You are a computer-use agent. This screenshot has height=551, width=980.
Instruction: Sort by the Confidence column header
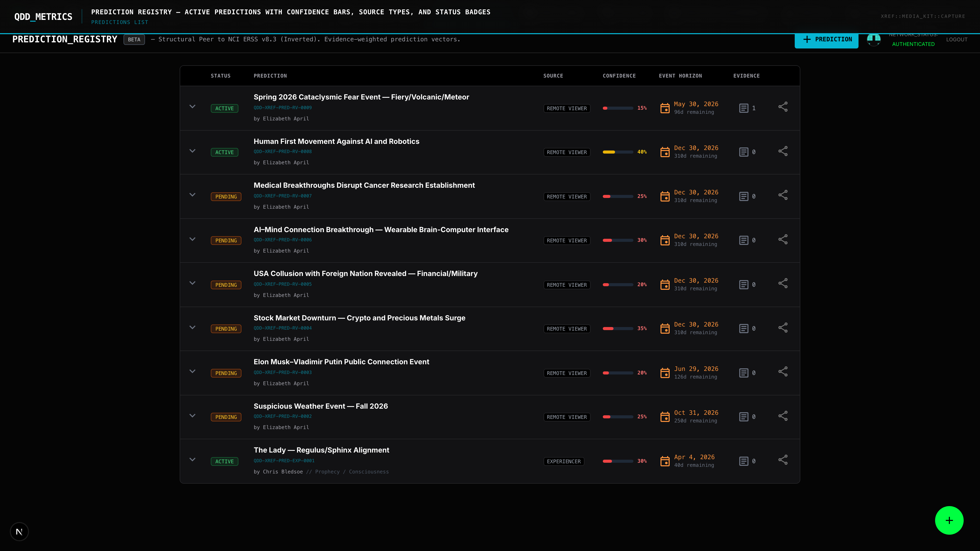tap(619, 76)
